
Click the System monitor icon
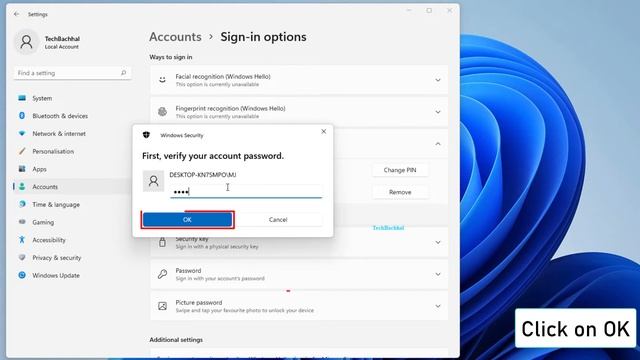coord(22,98)
